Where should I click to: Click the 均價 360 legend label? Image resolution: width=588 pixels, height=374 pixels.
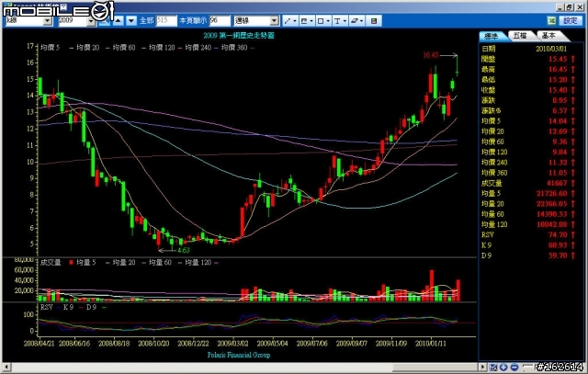click(234, 48)
